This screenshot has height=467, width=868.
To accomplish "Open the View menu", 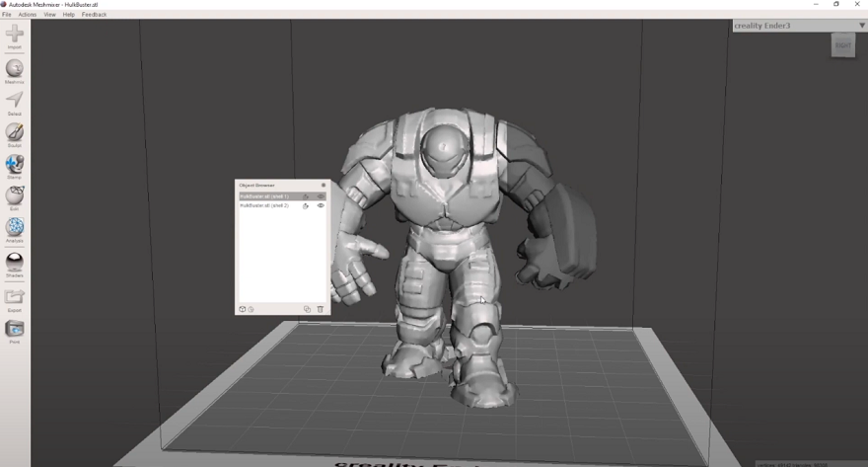I will click(x=50, y=15).
